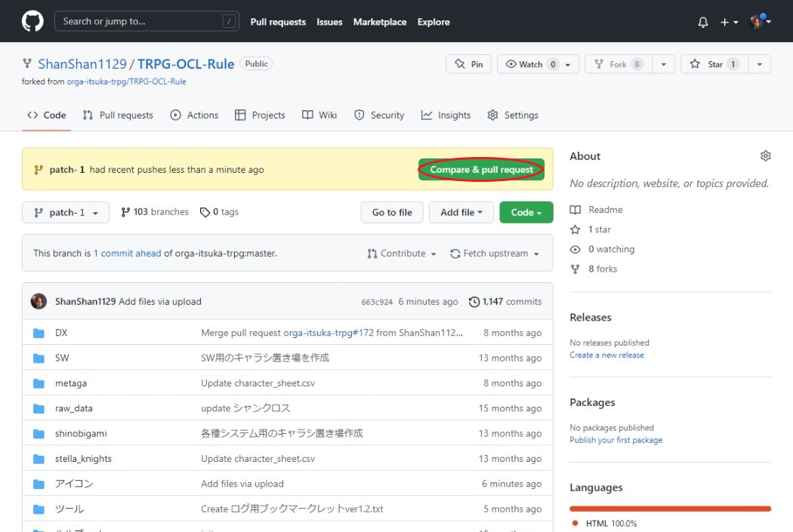
Task: Click Compare & pull request button
Action: (481, 169)
